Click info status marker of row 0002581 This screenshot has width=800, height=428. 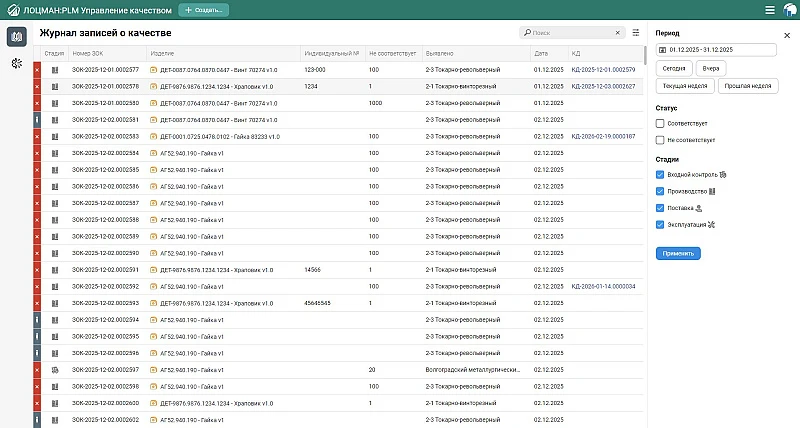(37, 120)
